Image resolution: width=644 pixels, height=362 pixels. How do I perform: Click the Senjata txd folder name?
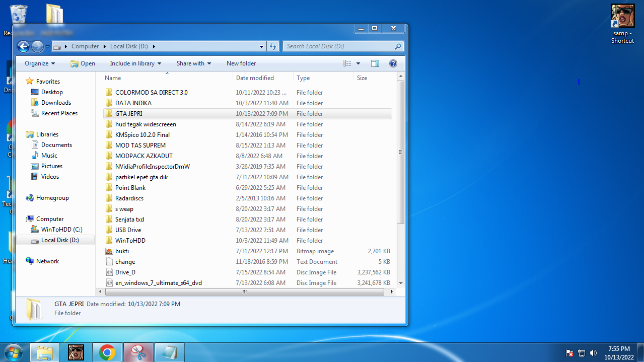129,220
